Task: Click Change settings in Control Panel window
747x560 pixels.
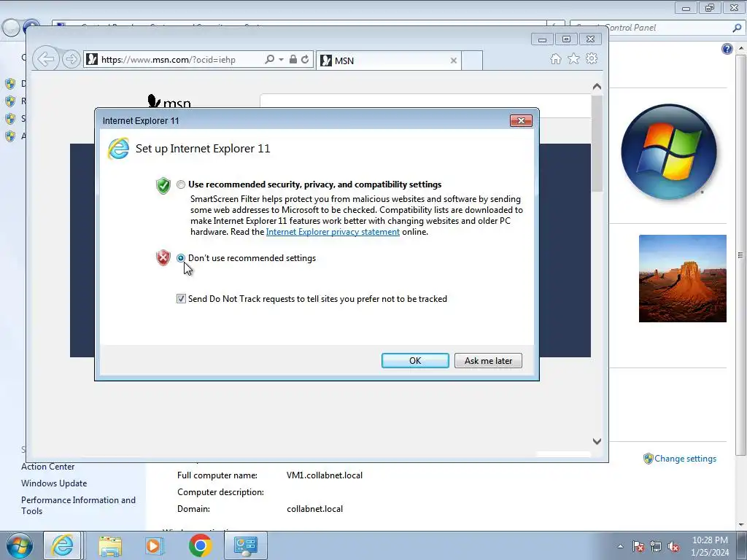Action: 685,459
